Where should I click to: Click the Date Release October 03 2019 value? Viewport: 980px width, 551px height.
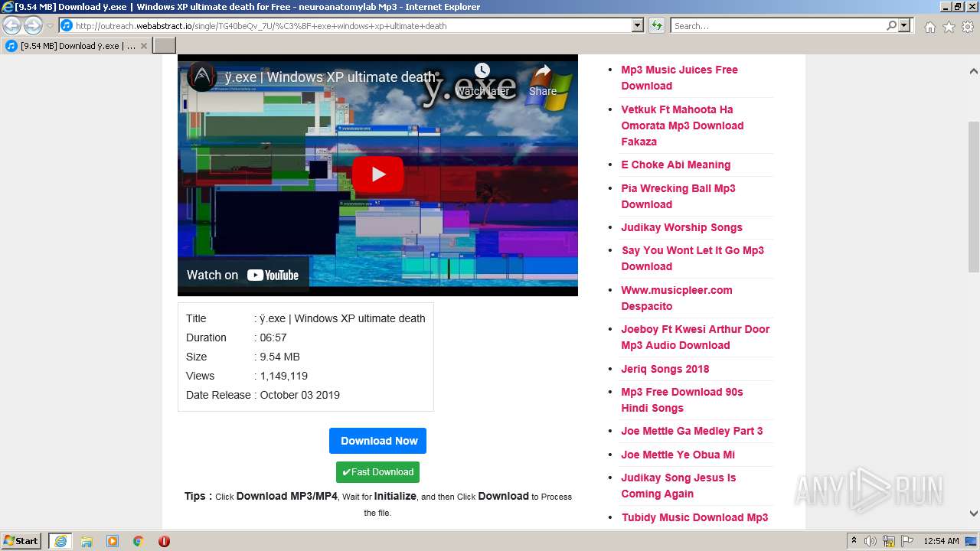tap(299, 395)
